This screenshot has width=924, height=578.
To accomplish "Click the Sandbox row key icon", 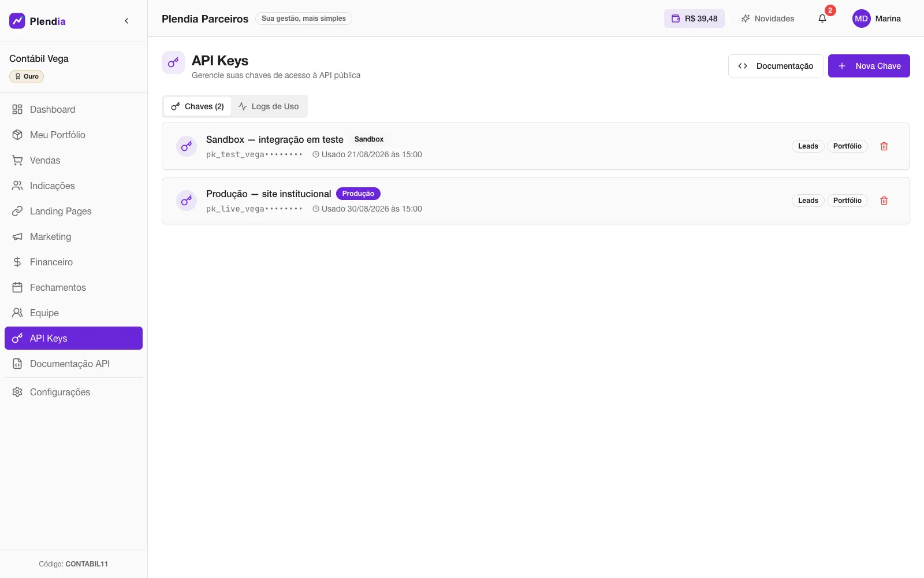I will [x=187, y=146].
